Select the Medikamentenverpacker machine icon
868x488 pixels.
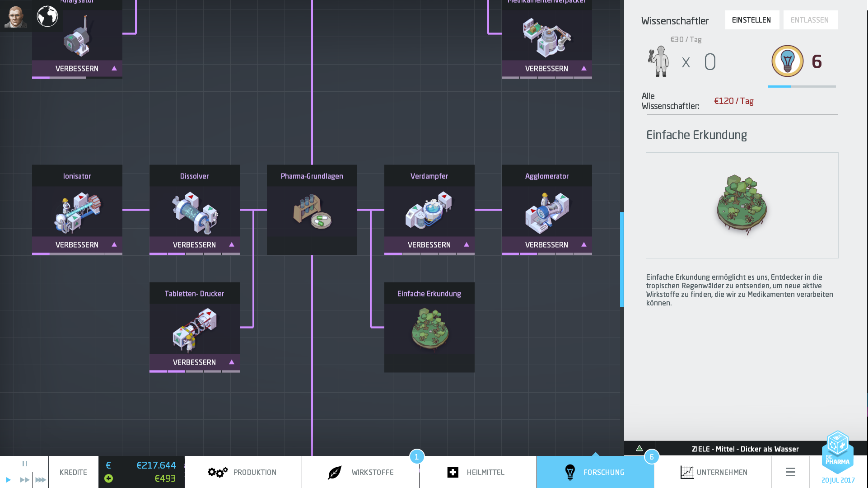[x=546, y=37]
